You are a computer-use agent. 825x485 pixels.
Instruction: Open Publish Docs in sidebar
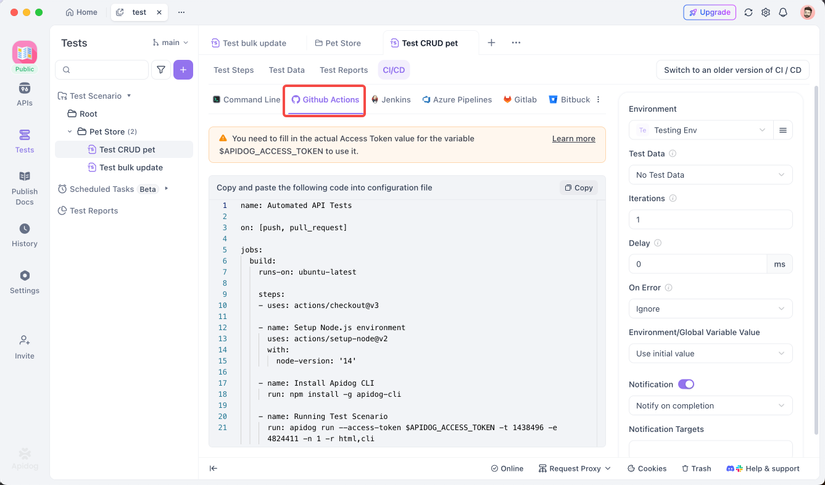[24, 187]
